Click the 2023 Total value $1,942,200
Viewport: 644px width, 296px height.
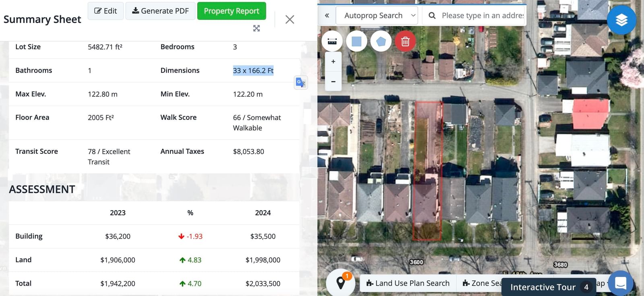tap(118, 284)
